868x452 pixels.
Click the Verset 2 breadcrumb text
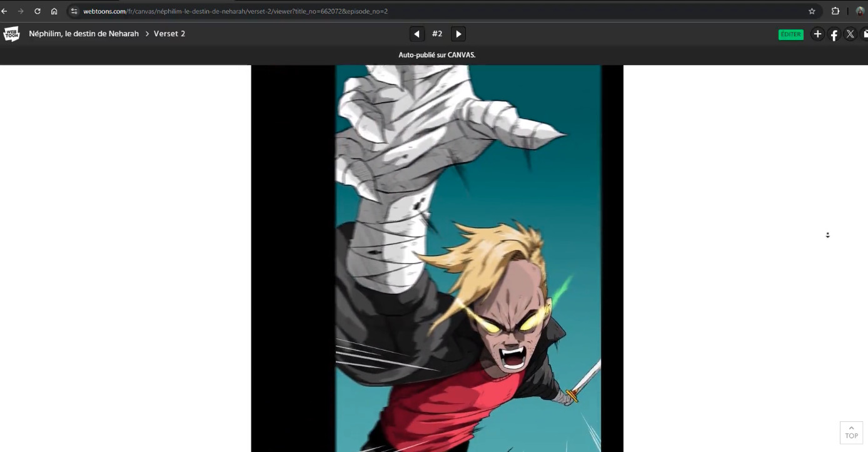(169, 34)
